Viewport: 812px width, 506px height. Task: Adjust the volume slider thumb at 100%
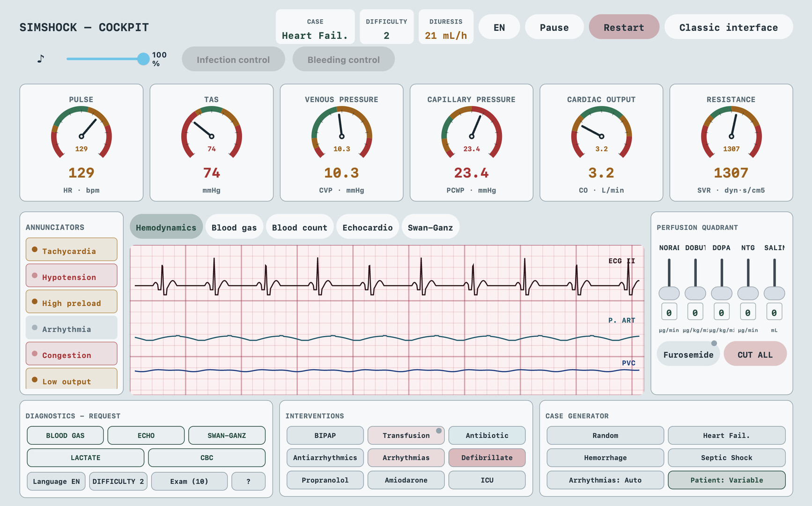[x=143, y=59]
